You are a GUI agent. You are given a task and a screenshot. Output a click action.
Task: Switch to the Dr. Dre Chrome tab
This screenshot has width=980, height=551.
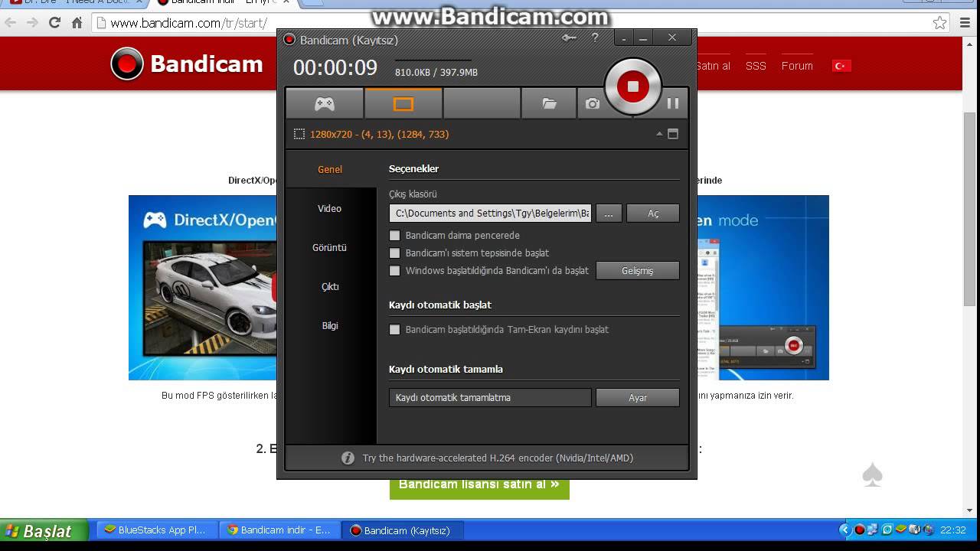coord(74,2)
